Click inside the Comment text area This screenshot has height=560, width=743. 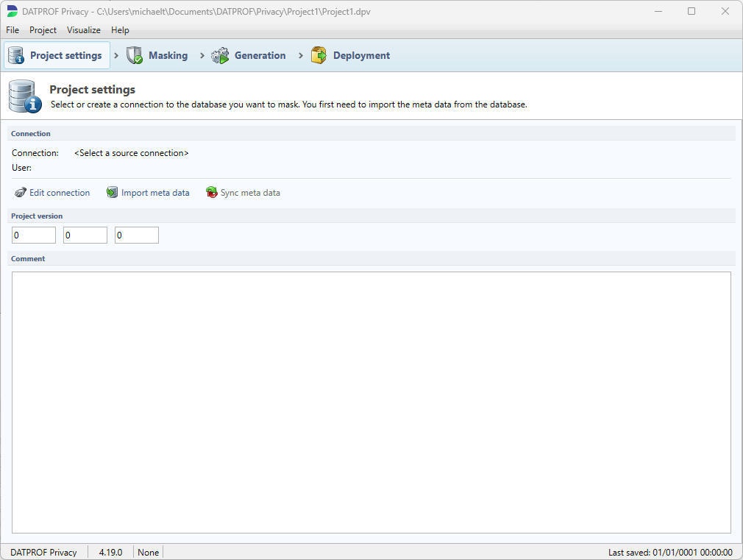371,402
